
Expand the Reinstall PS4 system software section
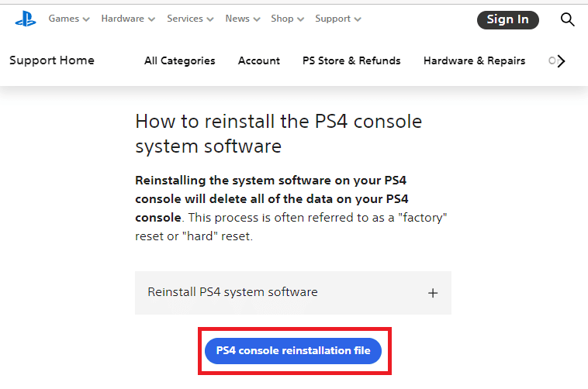(x=233, y=292)
